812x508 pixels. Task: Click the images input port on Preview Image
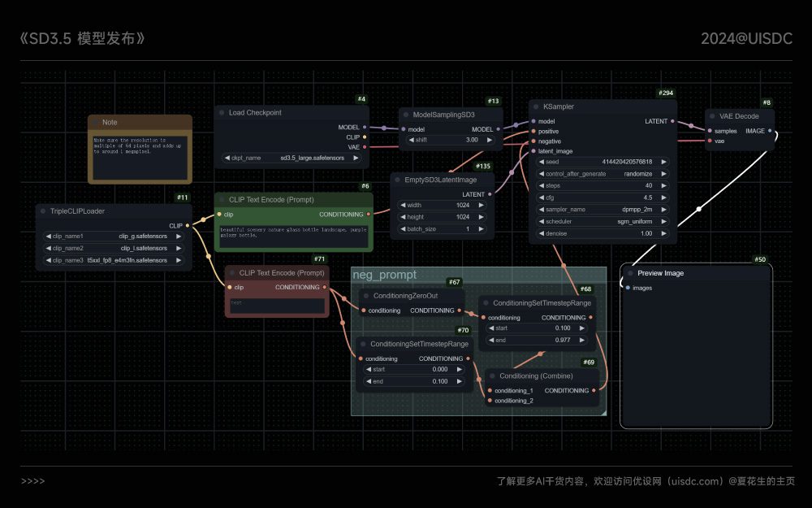click(x=628, y=288)
